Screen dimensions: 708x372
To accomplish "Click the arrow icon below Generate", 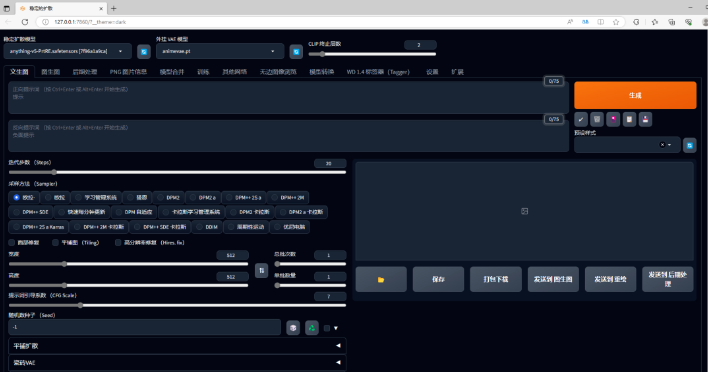I will pyautogui.click(x=581, y=119).
